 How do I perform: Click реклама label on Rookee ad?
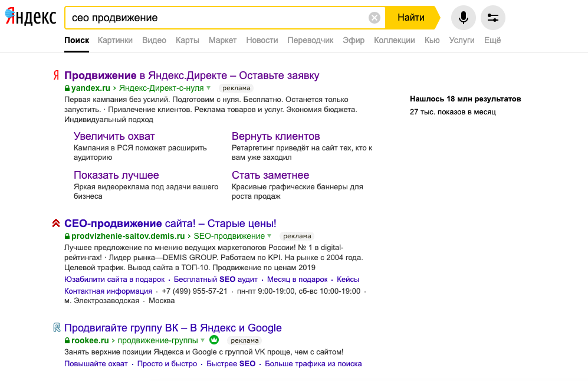(245, 340)
